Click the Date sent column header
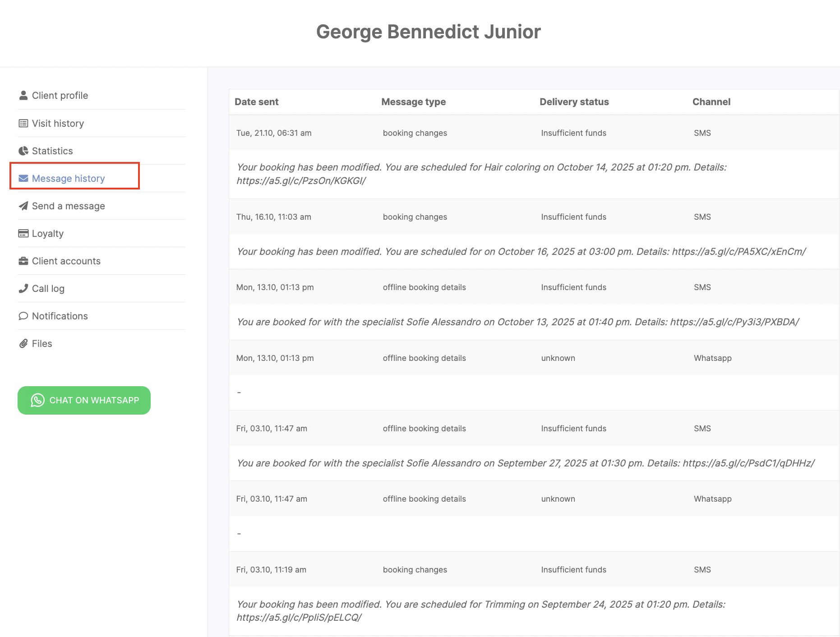 click(x=256, y=102)
